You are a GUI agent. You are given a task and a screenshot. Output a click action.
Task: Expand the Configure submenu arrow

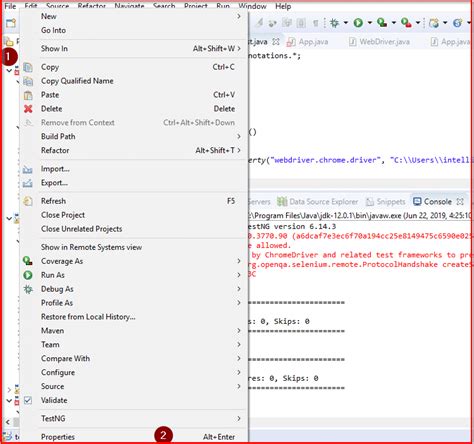pyautogui.click(x=239, y=372)
